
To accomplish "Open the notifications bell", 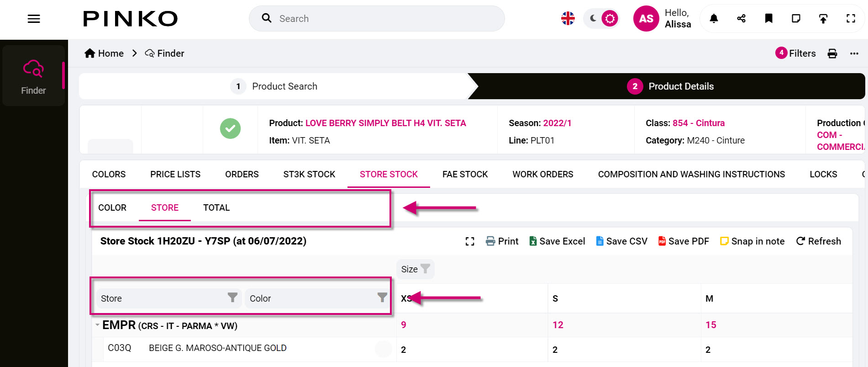I will click(714, 19).
